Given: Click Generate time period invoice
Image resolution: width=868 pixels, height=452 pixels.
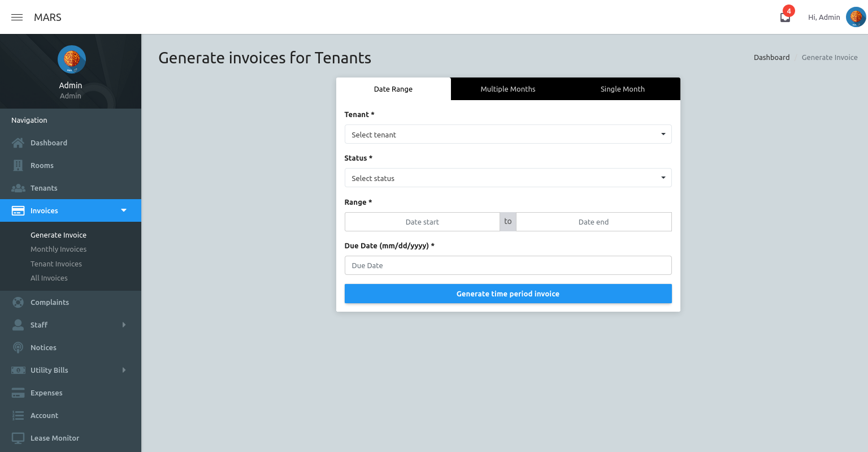Looking at the screenshot, I should (x=508, y=294).
